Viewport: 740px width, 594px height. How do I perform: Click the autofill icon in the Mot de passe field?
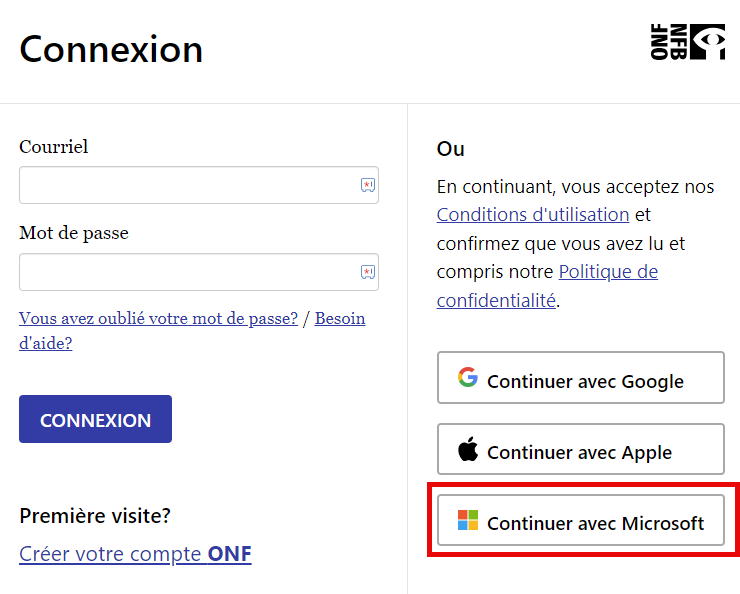pyautogui.click(x=367, y=272)
